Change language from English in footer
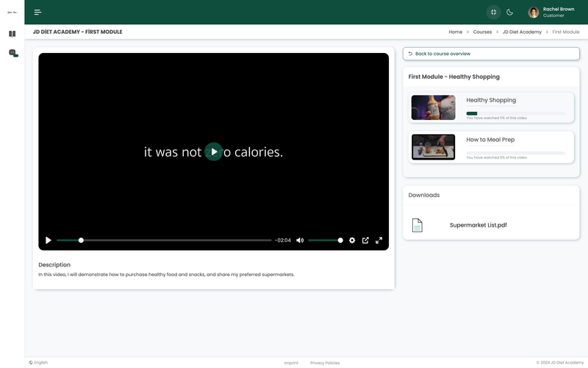 click(38, 363)
